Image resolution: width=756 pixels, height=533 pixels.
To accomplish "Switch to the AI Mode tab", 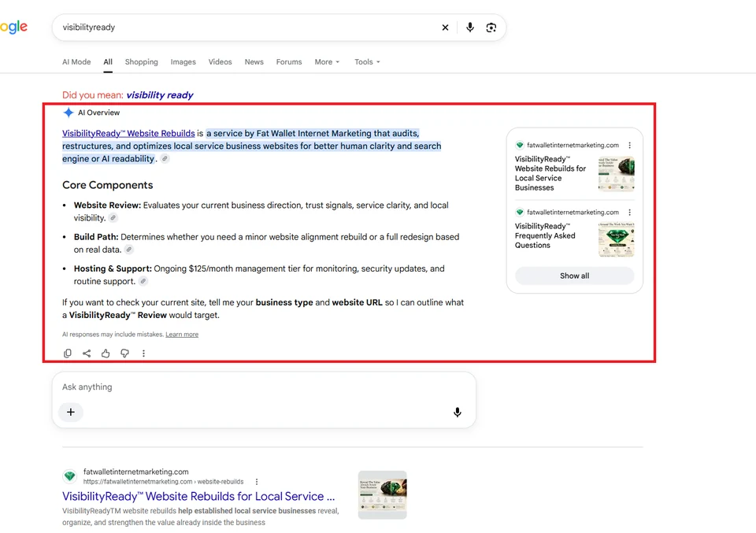I will click(x=76, y=62).
